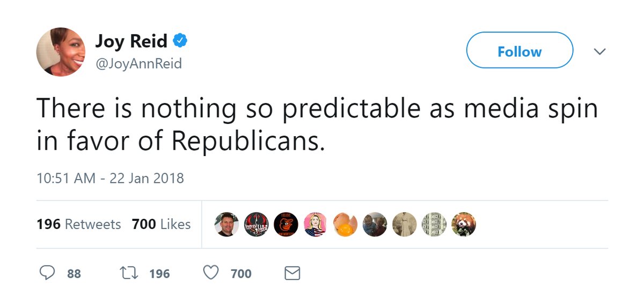View the 196 Retweets list
The height and width of the screenshot is (304, 644).
(78, 224)
